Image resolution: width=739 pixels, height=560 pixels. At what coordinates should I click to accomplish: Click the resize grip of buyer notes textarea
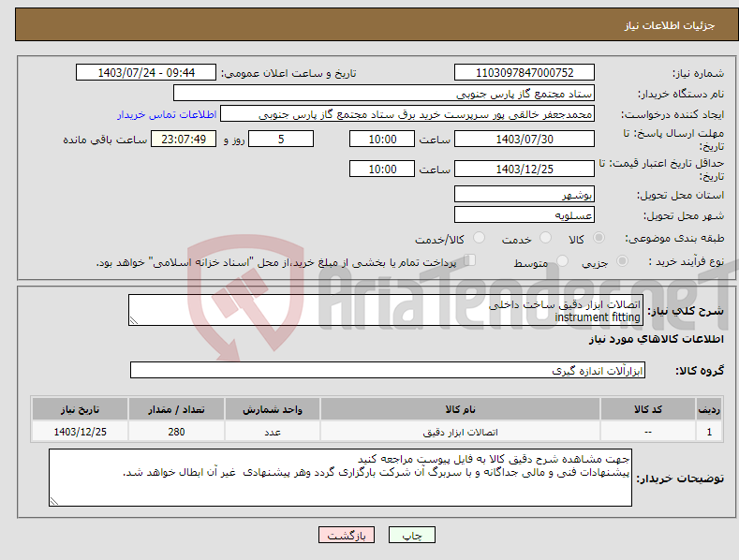[54, 501]
